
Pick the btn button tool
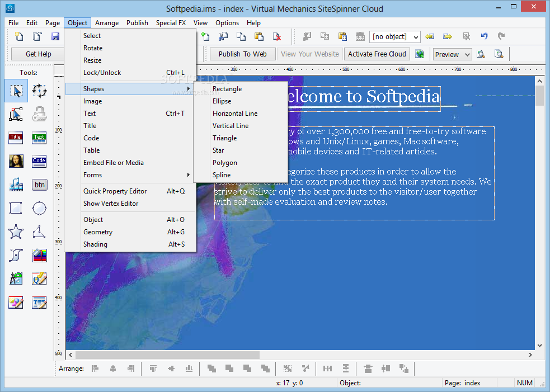[39, 185]
